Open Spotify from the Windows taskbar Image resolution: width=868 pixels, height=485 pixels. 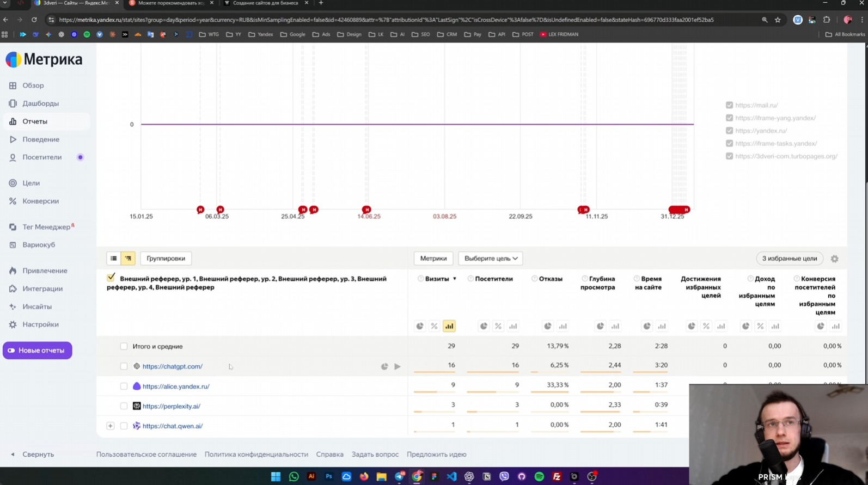(x=539, y=477)
